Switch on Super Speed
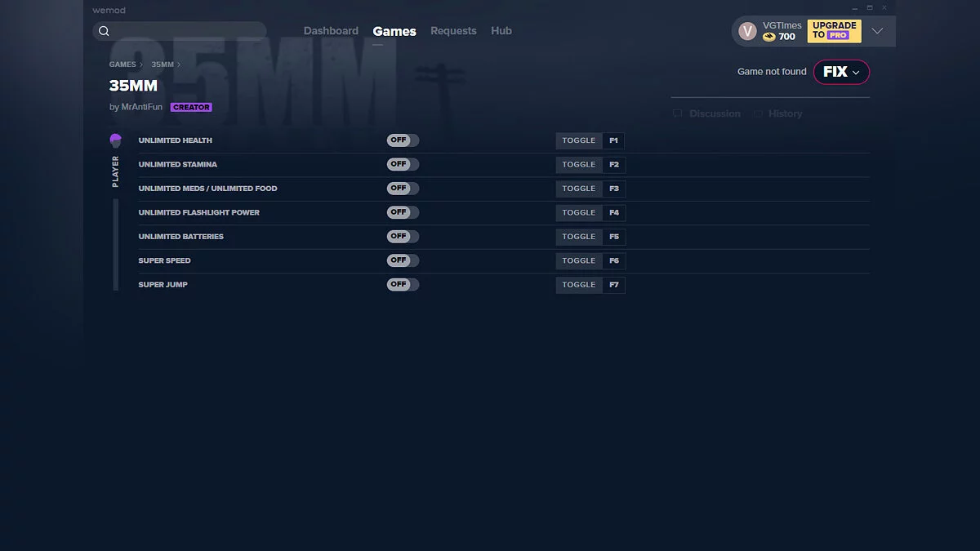The width and height of the screenshot is (980, 551). (403, 260)
